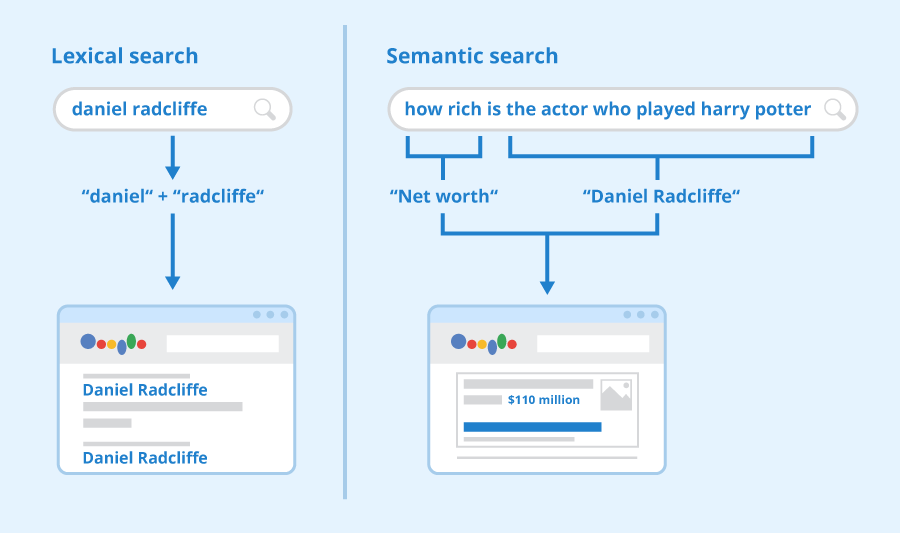This screenshot has height=533, width=900.
Task: Click the magnifier icon in semantic search bar
Action: [x=834, y=109]
